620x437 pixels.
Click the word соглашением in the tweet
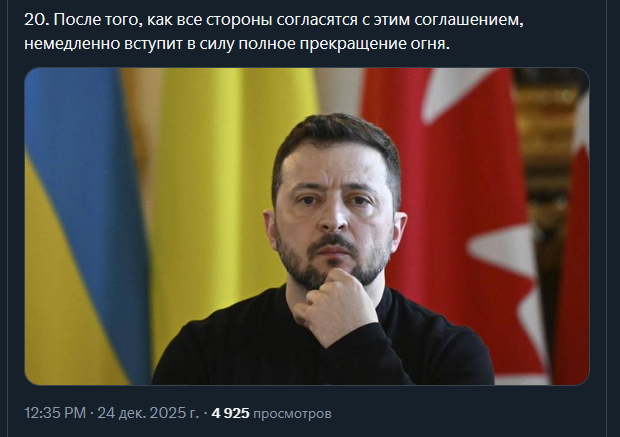(469, 20)
